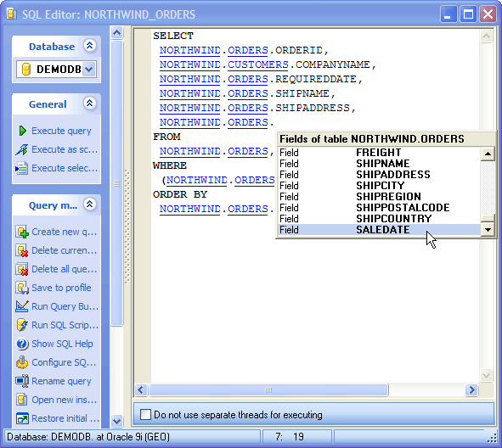Collapse the Database panel section
Viewport: 502px width, 448px height.
pos(90,46)
